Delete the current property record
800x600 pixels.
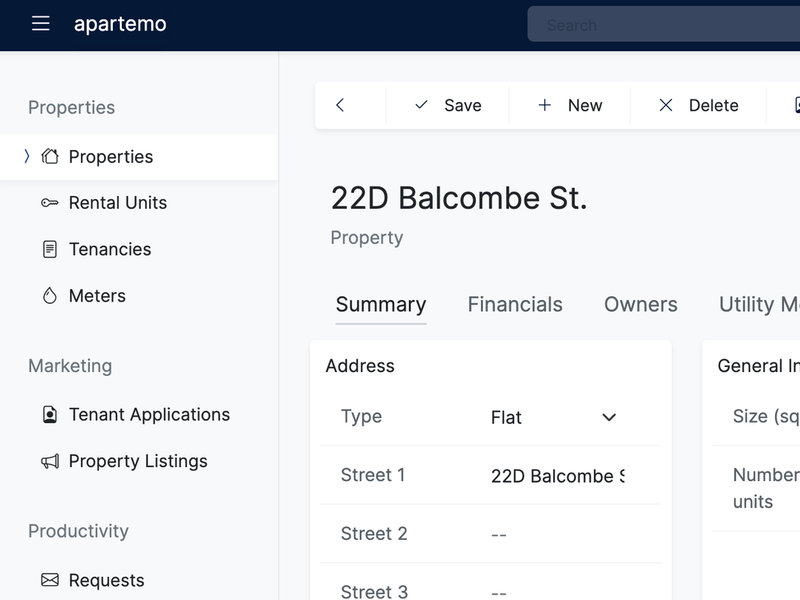tap(697, 104)
